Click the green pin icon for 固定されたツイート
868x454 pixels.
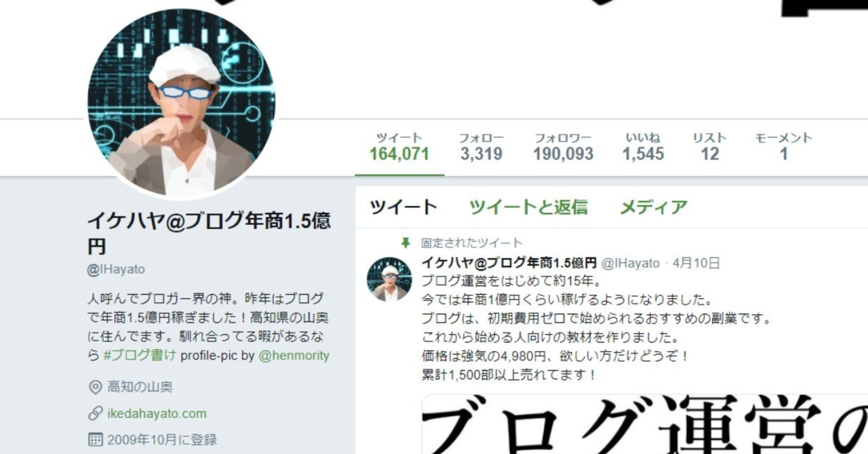pos(406,243)
